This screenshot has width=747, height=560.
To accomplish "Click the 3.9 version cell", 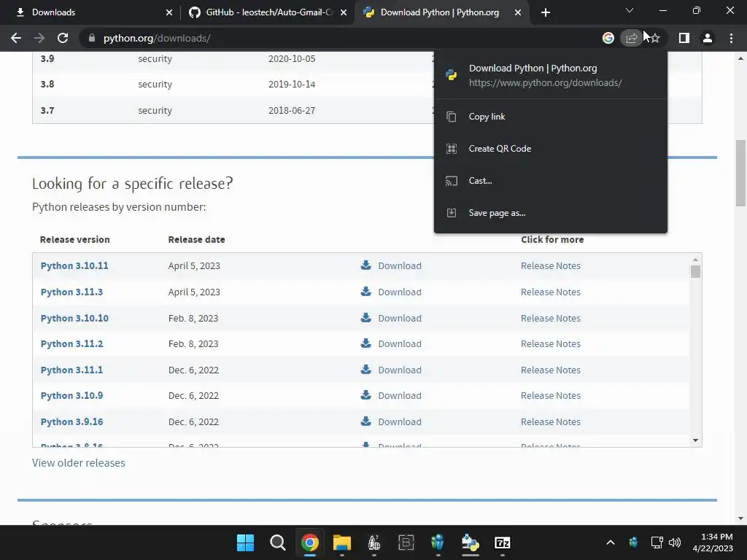I will tap(47, 58).
